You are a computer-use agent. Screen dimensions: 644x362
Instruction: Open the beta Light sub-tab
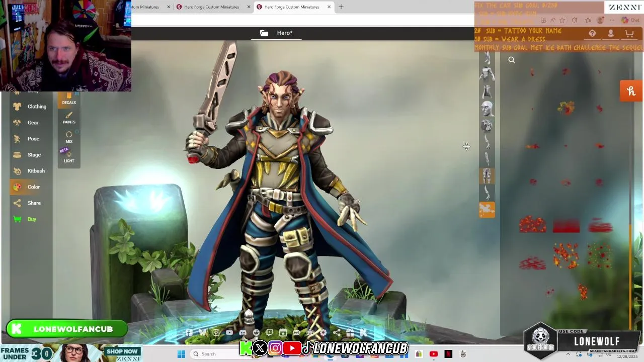[69, 156]
